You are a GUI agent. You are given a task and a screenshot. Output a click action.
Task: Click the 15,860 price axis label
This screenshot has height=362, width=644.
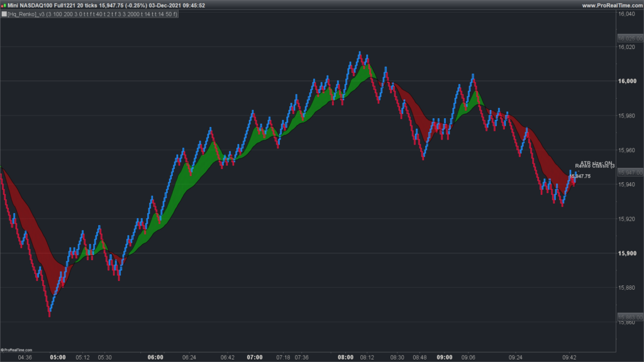point(626,322)
